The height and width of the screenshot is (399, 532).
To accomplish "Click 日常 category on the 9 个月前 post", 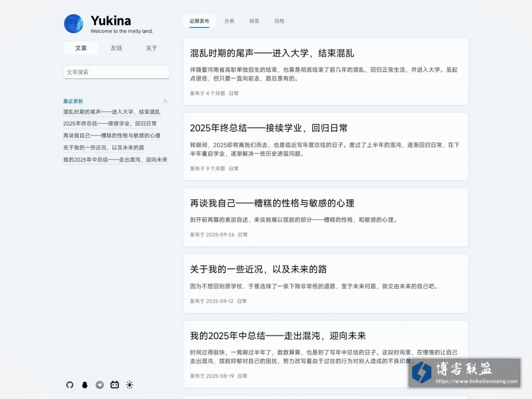I will click(x=234, y=168).
